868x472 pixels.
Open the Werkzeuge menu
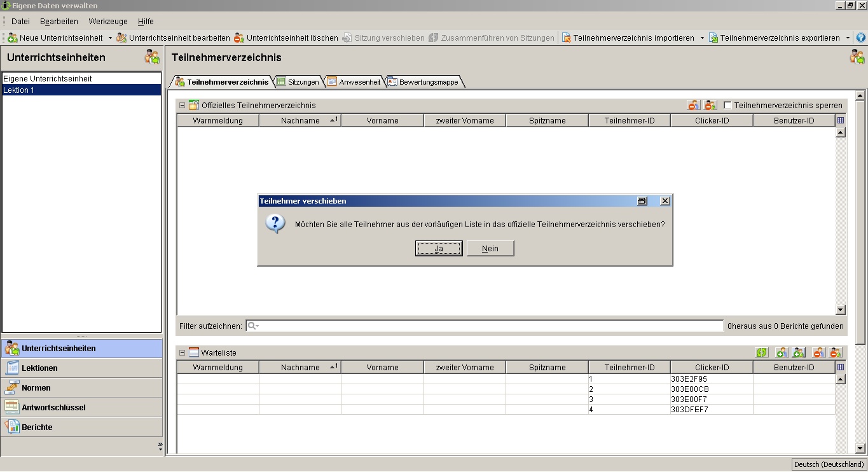click(108, 22)
